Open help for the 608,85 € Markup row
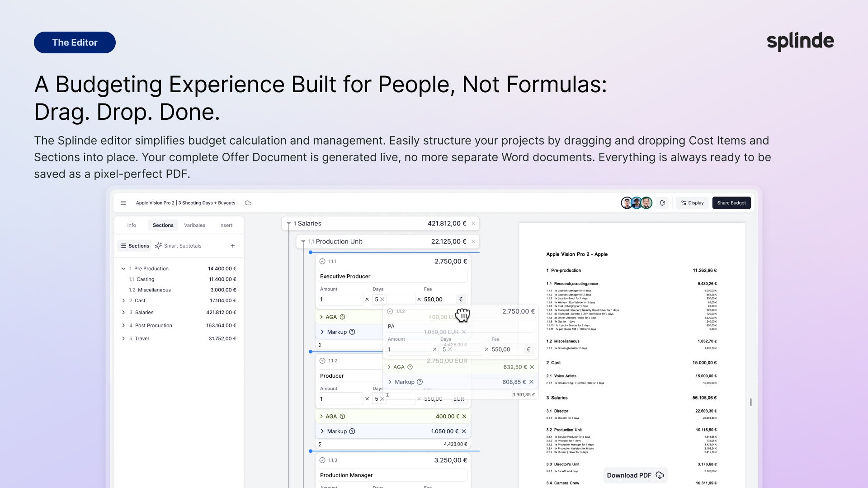Screen dimensions: 868x488 pos(420,382)
